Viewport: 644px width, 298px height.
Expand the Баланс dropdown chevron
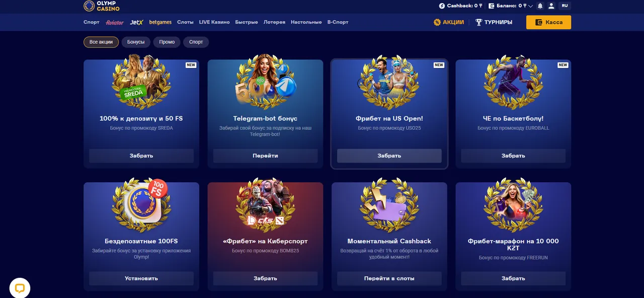pos(530,6)
